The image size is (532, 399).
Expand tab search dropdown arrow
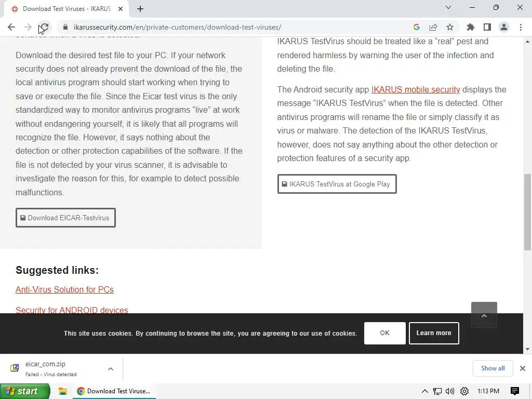tap(448, 7)
